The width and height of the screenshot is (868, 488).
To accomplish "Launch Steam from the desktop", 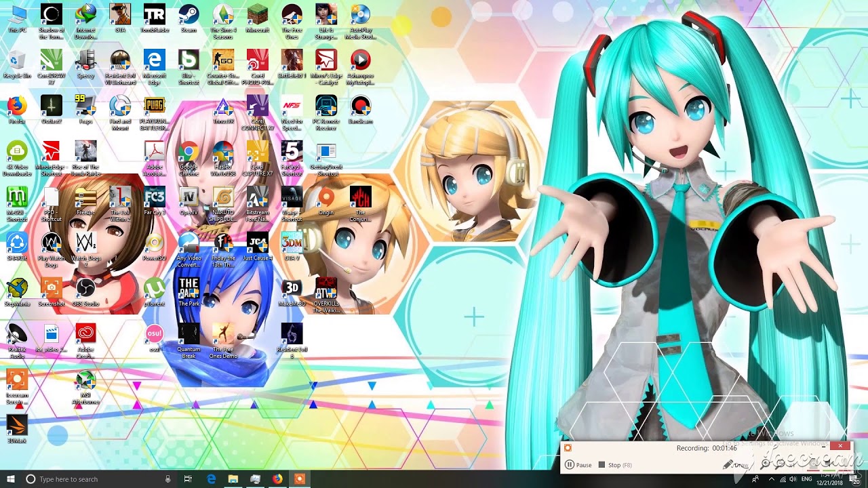I will tap(189, 18).
